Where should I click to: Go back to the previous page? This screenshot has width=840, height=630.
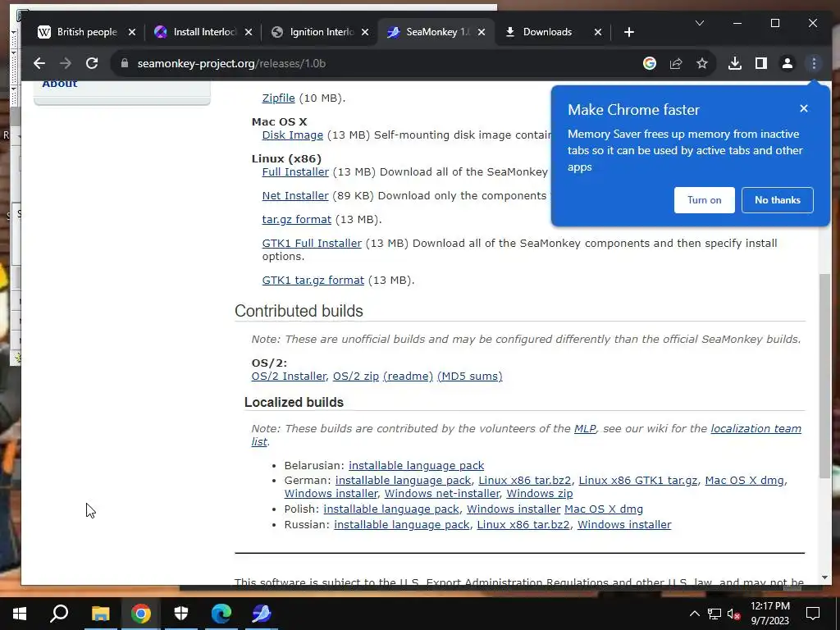point(39,63)
